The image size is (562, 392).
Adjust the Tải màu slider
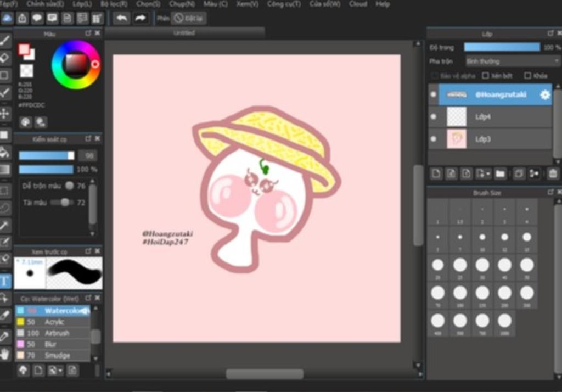61,202
